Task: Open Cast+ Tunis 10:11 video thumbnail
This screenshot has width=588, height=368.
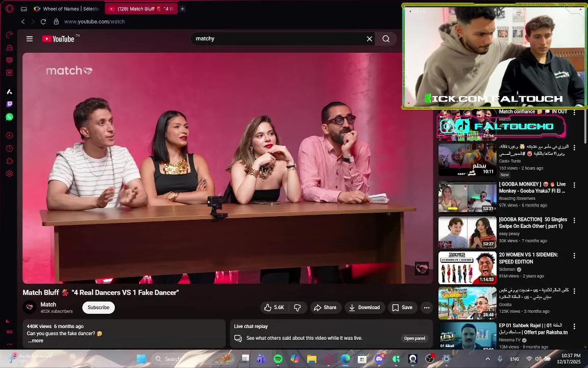Action: [x=467, y=159]
